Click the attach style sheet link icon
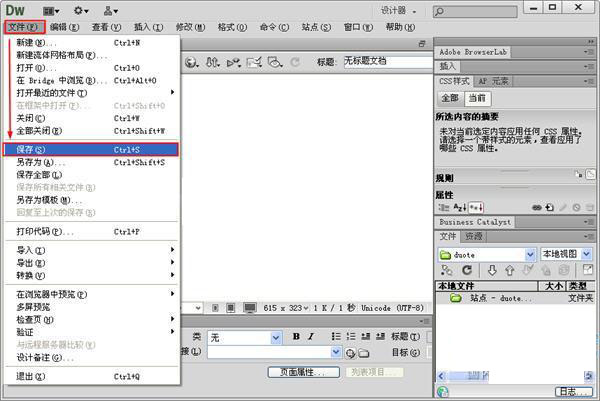The image size is (600, 401). point(536,207)
